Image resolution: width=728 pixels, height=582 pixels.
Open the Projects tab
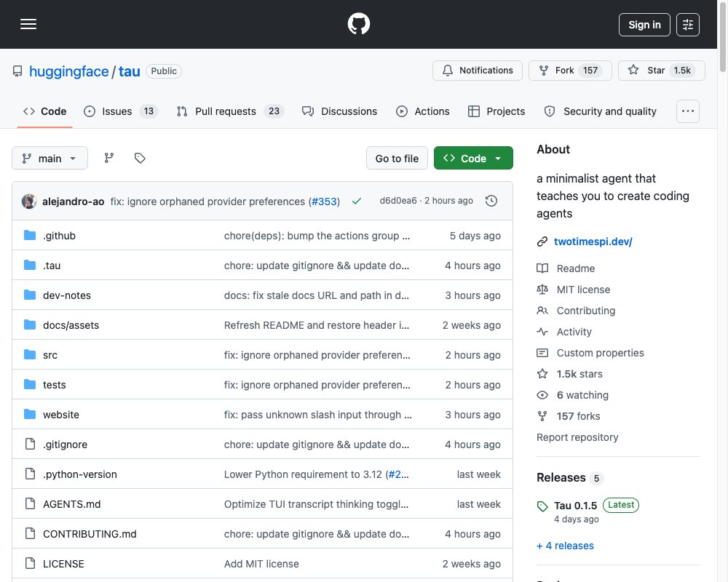[x=496, y=111]
